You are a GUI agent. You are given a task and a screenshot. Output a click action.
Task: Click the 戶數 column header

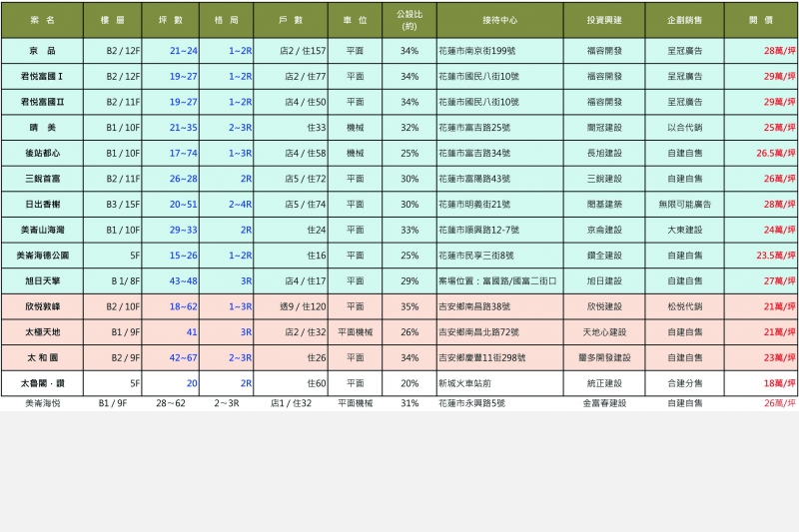click(x=291, y=20)
